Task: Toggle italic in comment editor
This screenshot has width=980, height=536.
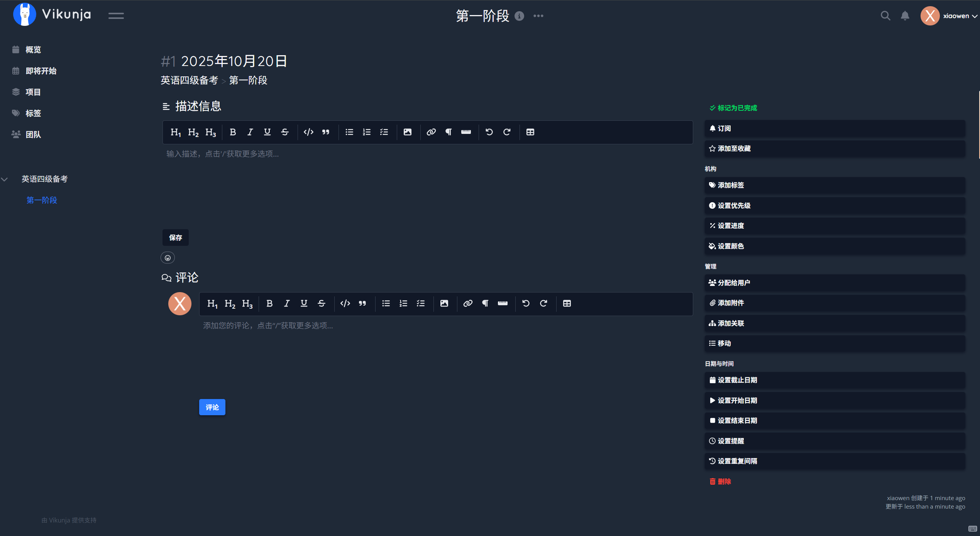Action: tap(287, 303)
